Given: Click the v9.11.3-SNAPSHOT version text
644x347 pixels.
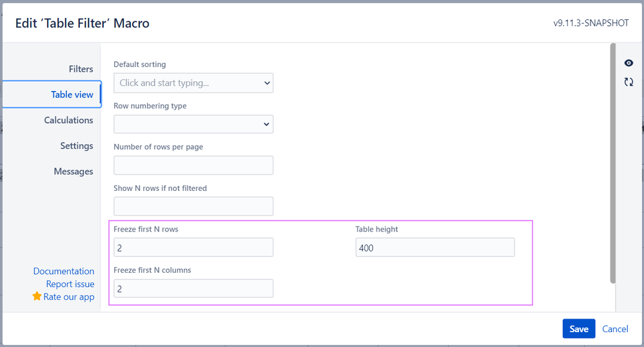Looking at the screenshot, I should (x=590, y=23).
